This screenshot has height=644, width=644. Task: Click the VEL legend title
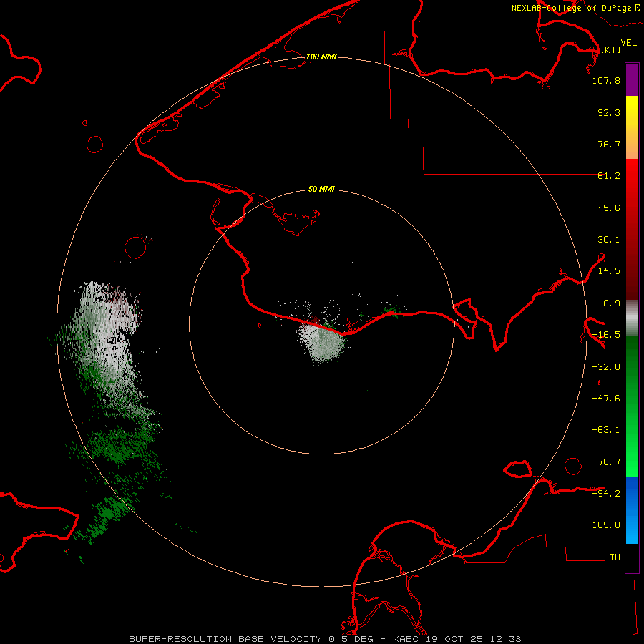(x=629, y=43)
